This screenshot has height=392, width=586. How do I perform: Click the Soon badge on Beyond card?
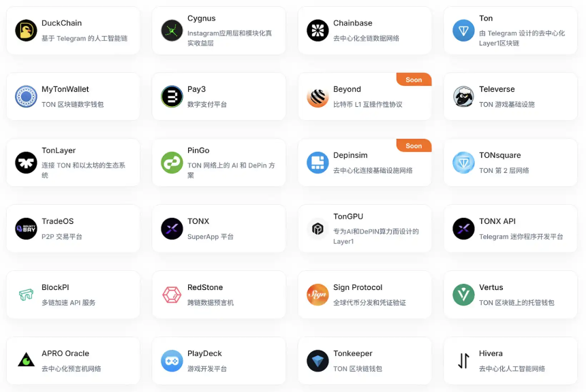(x=414, y=80)
